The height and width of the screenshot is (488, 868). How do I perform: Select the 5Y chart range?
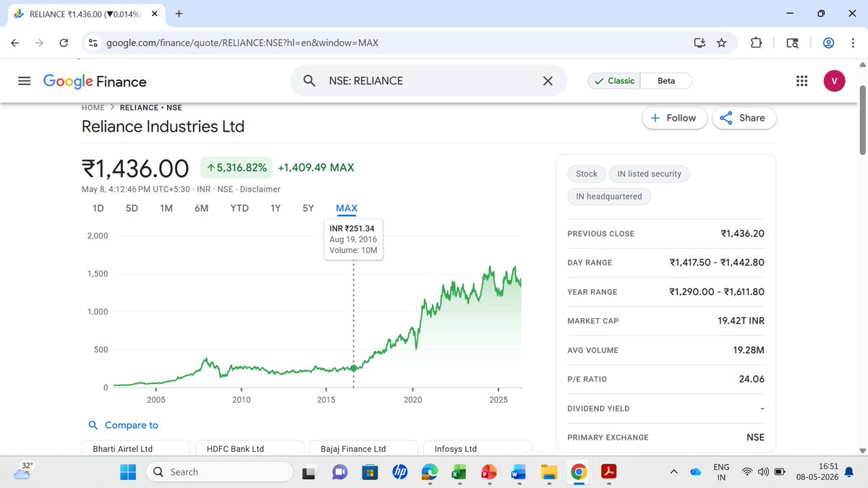point(308,208)
